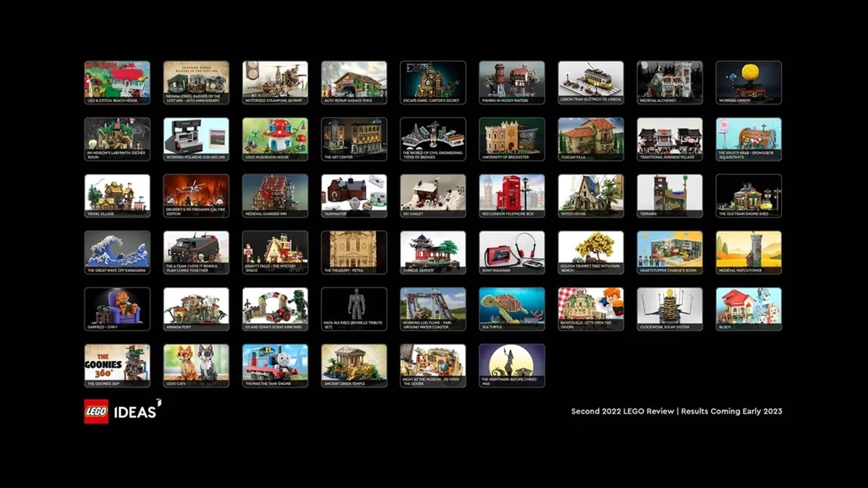Choose the Sony Walkman card
Screen dimensions: 868x488
[x=512, y=252]
